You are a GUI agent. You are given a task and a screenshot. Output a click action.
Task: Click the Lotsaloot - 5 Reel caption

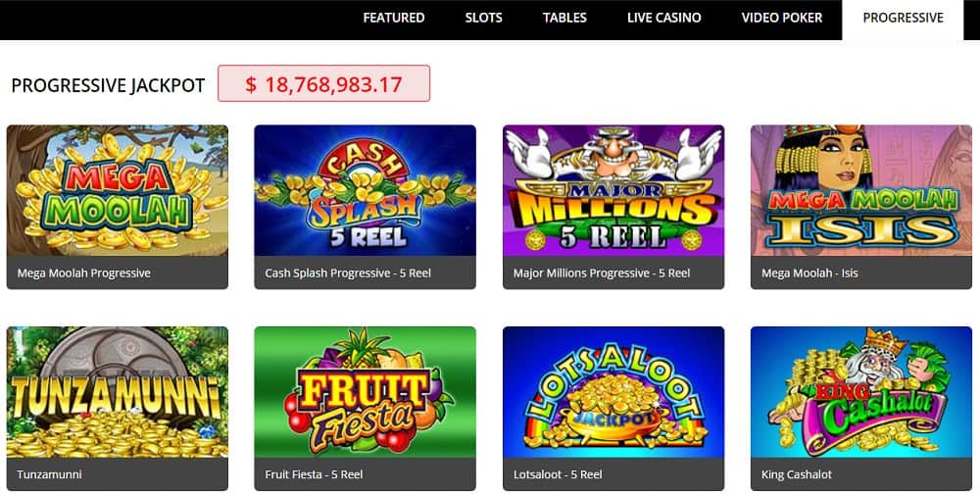[558, 474]
